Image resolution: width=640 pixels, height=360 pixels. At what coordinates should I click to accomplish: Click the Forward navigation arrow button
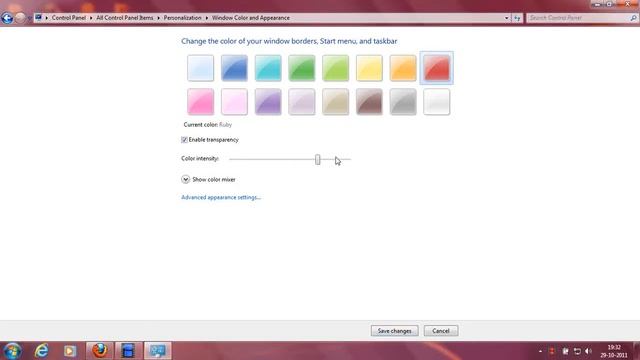[20, 18]
